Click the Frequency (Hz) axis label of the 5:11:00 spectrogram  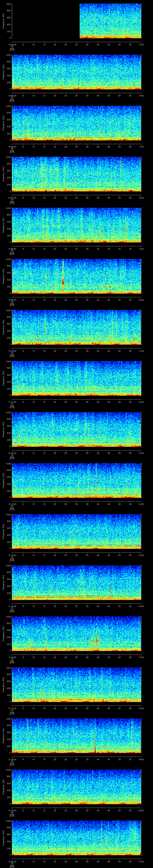[3, 378]
